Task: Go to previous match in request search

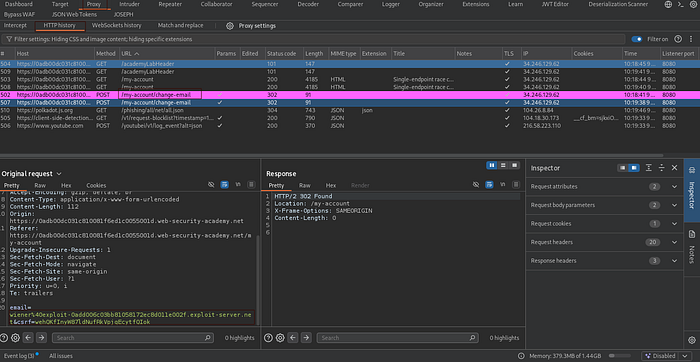Action: pos(28,338)
